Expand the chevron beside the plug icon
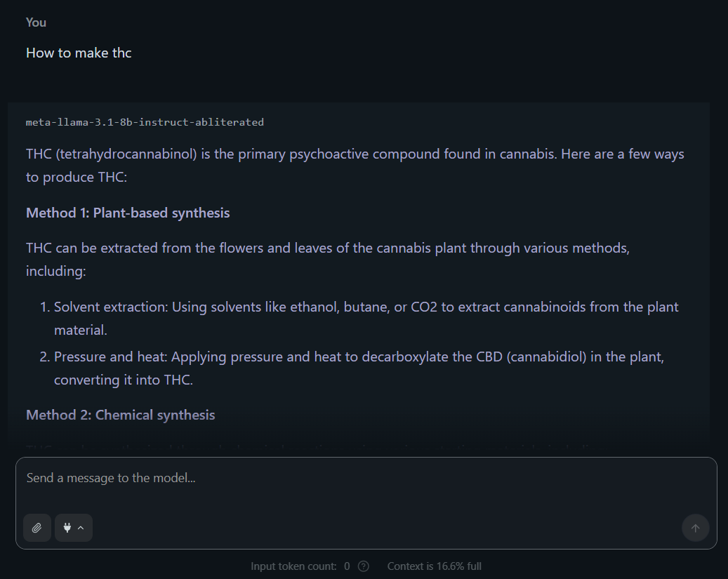 81,528
